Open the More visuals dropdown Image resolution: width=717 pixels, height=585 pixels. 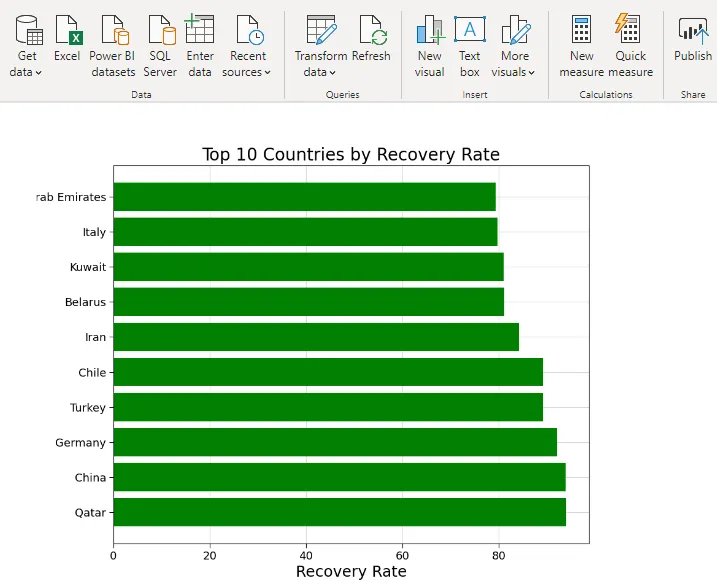point(514,72)
